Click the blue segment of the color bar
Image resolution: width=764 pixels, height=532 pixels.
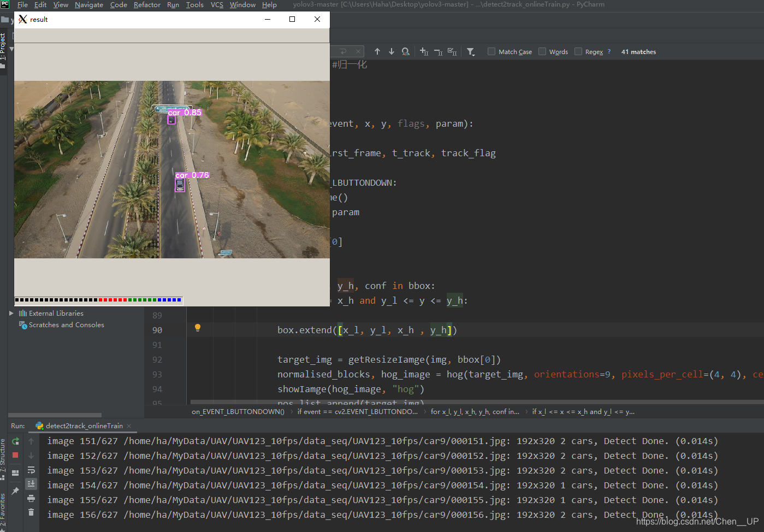pyautogui.click(x=169, y=299)
